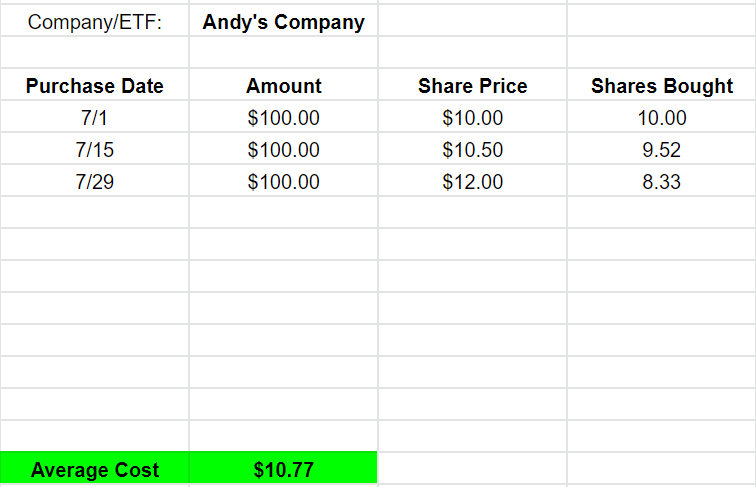Select the 10.00 shares bought cell

(662, 117)
